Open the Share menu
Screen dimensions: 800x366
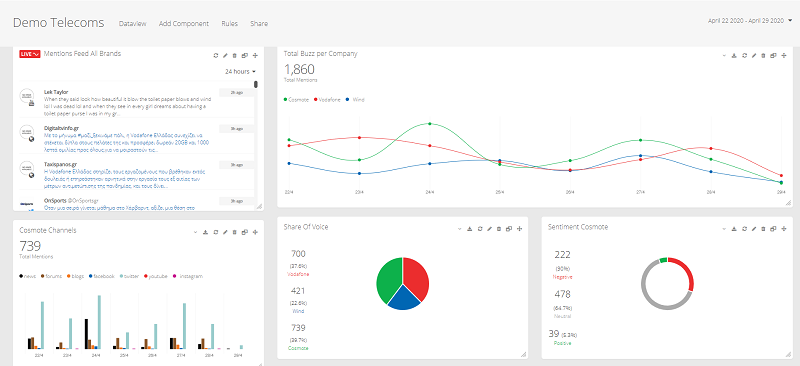(259, 23)
